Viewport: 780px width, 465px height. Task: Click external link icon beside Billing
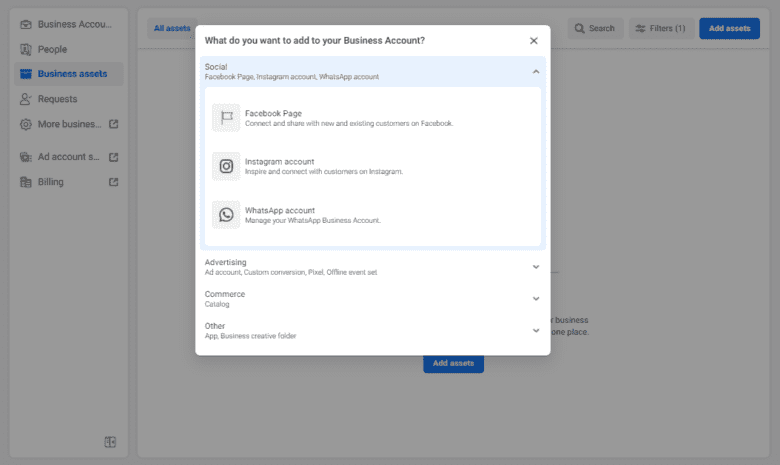(x=113, y=182)
